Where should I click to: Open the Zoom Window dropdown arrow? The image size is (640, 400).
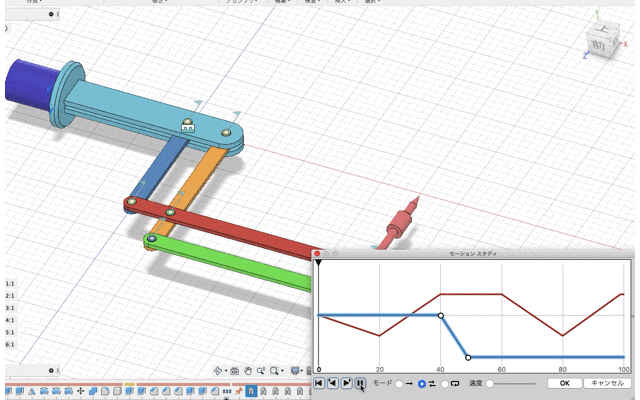[x=282, y=371]
